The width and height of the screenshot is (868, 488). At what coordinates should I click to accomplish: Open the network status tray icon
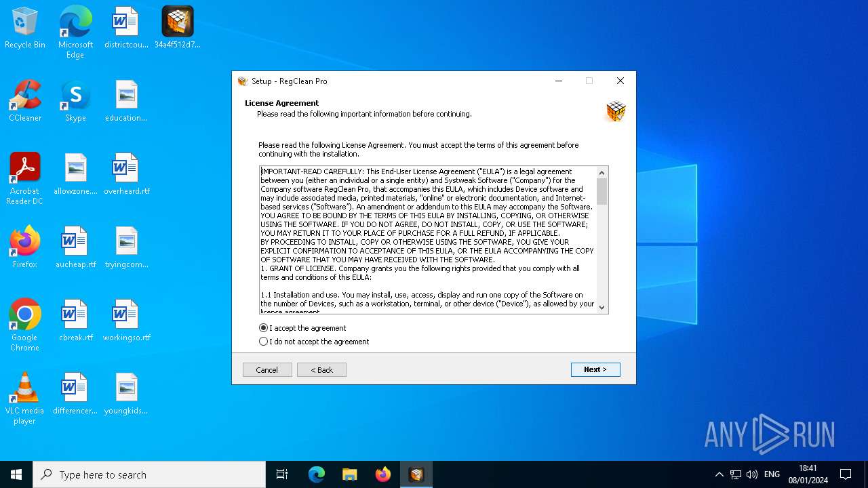coord(736,474)
